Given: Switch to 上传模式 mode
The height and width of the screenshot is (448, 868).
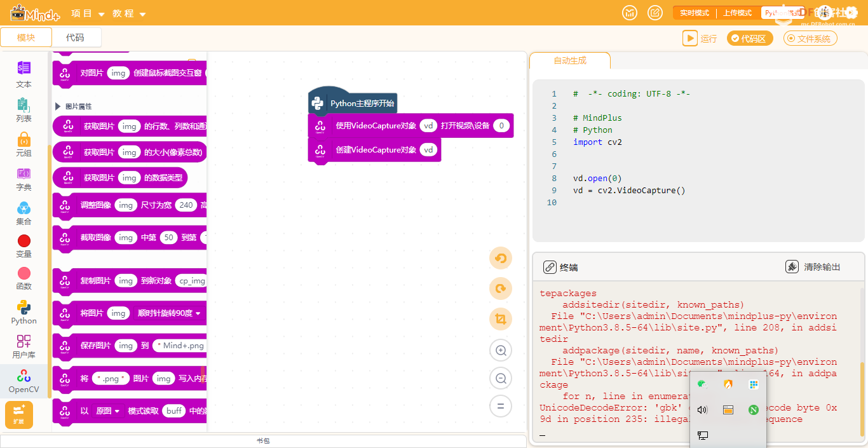Looking at the screenshot, I should click(737, 13).
